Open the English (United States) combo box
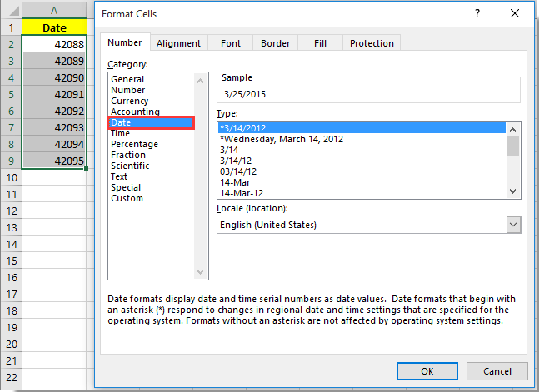Image resolution: width=539 pixels, height=392 pixels. pos(369,225)
